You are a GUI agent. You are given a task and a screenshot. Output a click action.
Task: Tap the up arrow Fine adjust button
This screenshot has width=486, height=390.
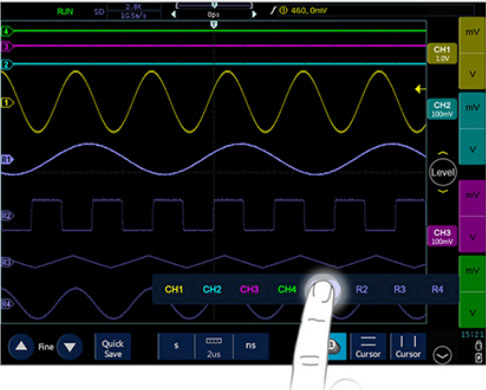tap(21, 347)
